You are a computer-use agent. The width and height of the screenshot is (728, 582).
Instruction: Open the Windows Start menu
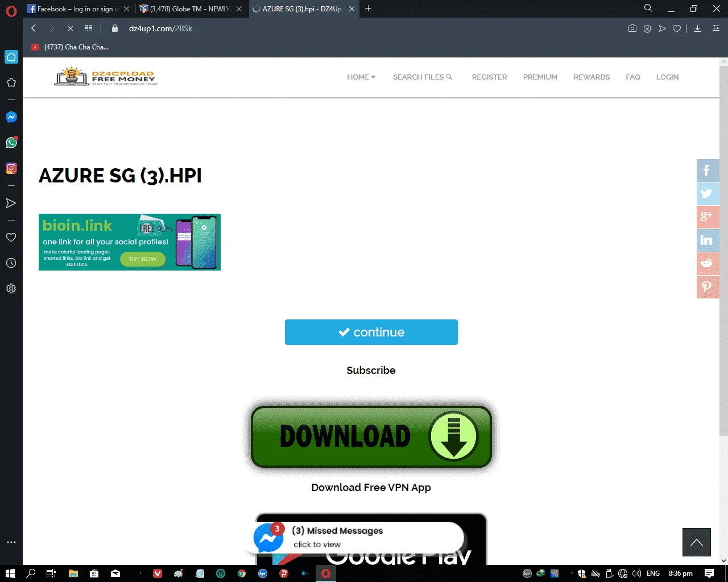(x=10, y=573)
